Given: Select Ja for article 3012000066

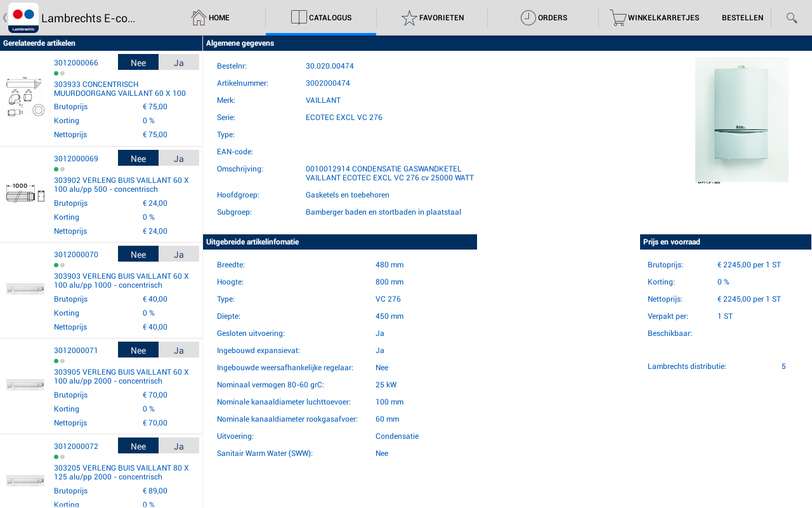Looking at the screenshot, I should click(x=179, y=62).
